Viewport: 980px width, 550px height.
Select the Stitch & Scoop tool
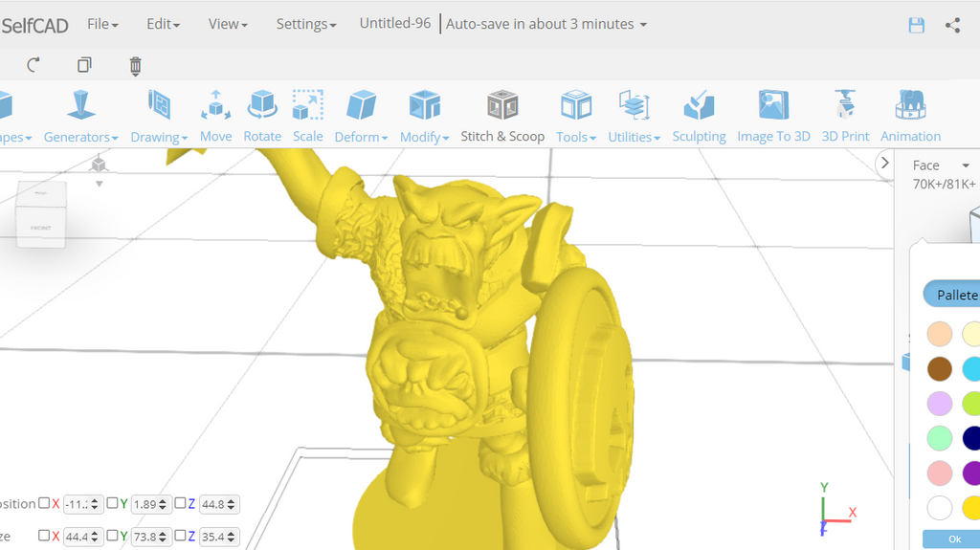(502, 117)
